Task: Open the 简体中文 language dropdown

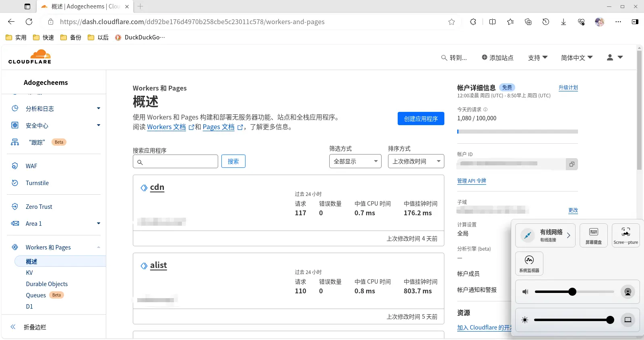Action: tap(577, 58)
